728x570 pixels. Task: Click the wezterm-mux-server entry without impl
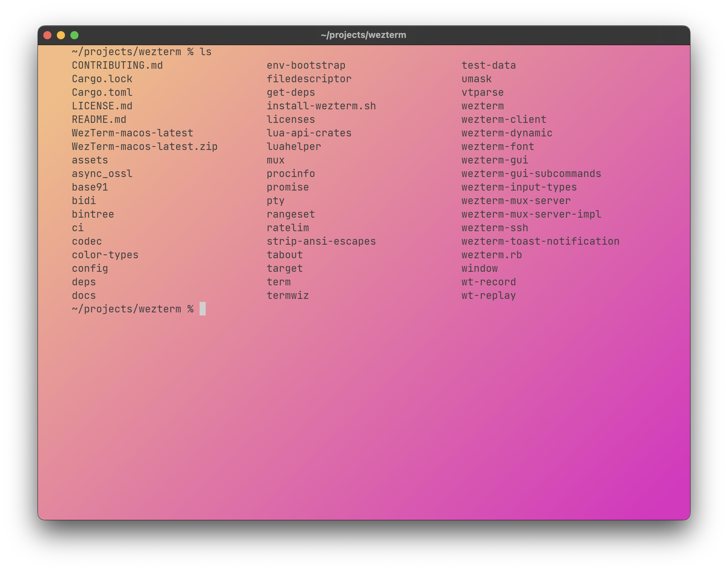click(x=516, y=201)
